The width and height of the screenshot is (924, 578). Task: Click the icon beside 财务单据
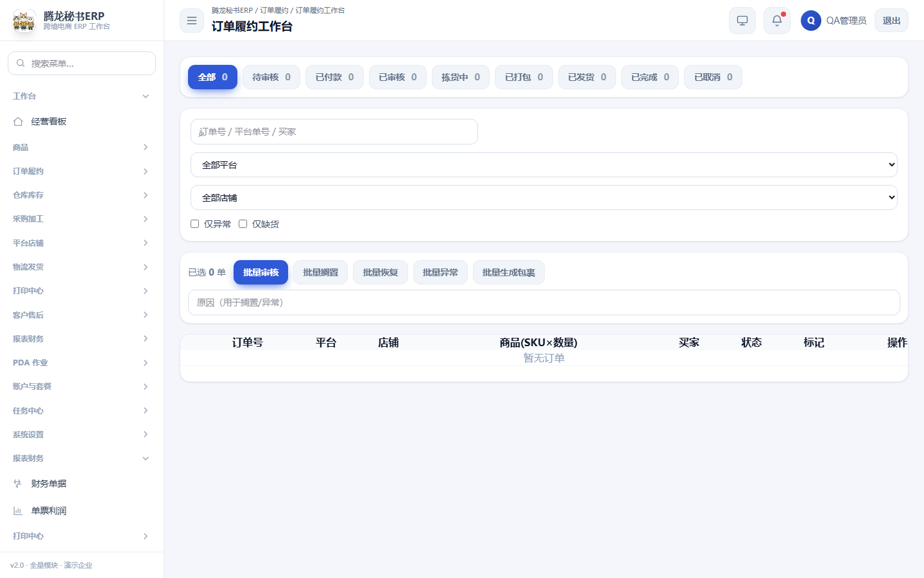pyautogui.click(x=18, y=484)
